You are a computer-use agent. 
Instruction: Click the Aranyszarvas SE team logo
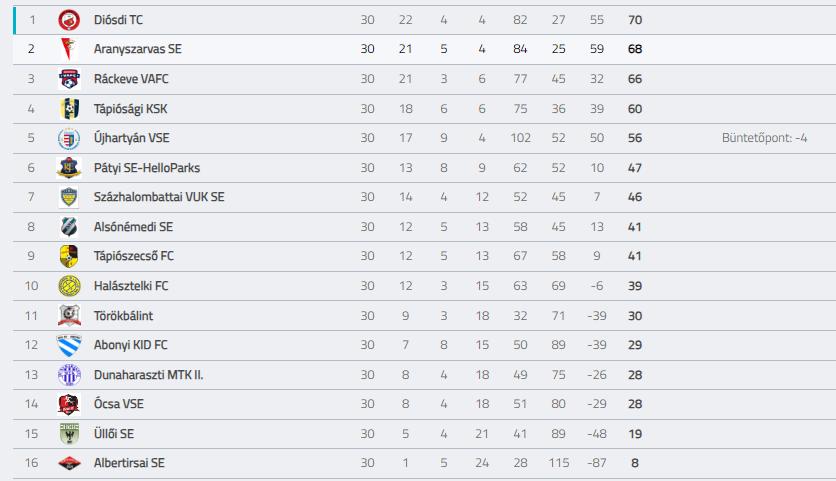pyautogui.click(x=69, y=49)
